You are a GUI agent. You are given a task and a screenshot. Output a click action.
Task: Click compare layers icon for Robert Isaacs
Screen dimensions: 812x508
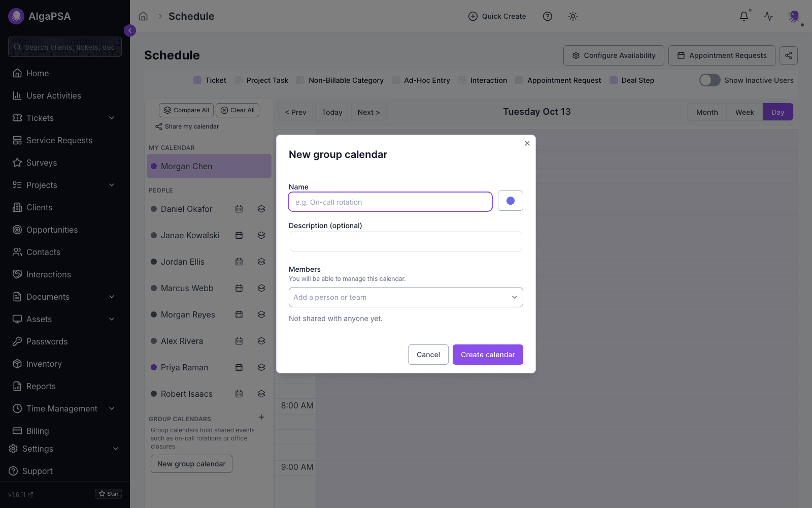(x=261, y=394)
